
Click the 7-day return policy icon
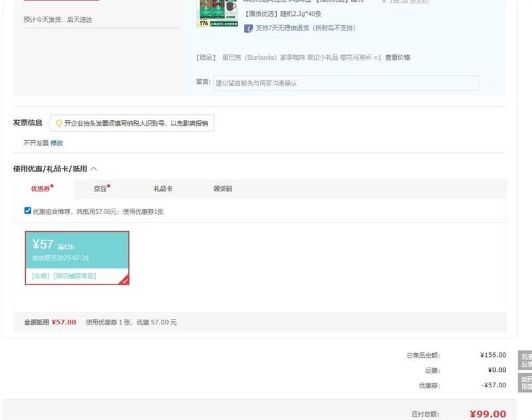click(249, 28)
